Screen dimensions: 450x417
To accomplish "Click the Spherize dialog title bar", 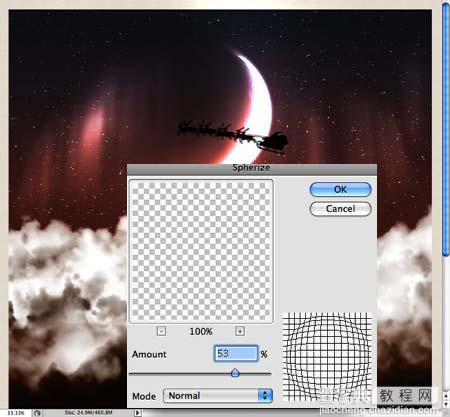I will click(252, 168).
